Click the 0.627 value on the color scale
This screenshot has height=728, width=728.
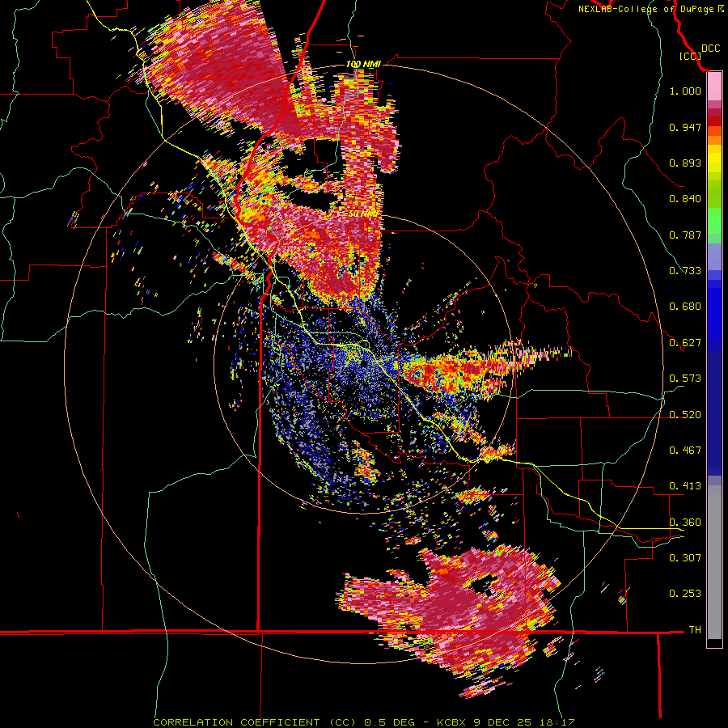[x=685, y=343]
